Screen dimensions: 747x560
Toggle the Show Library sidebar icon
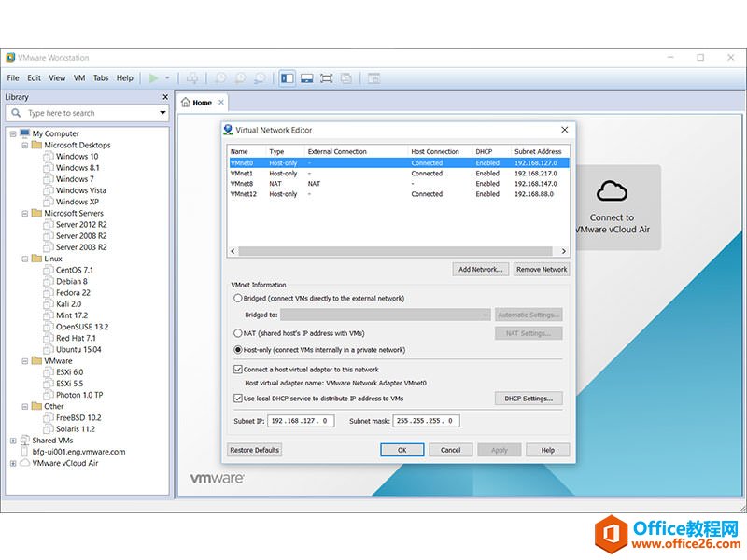click(288, 78)
